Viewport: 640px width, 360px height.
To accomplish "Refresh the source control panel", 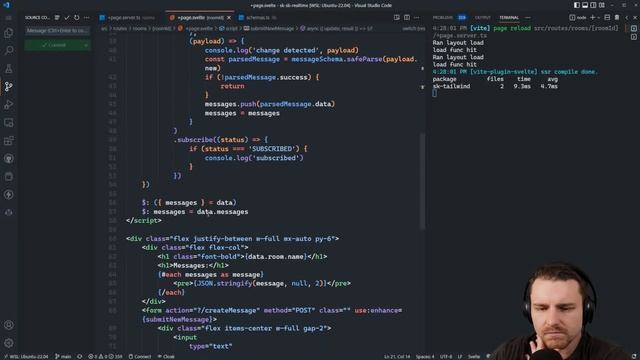I will point(76,18).
